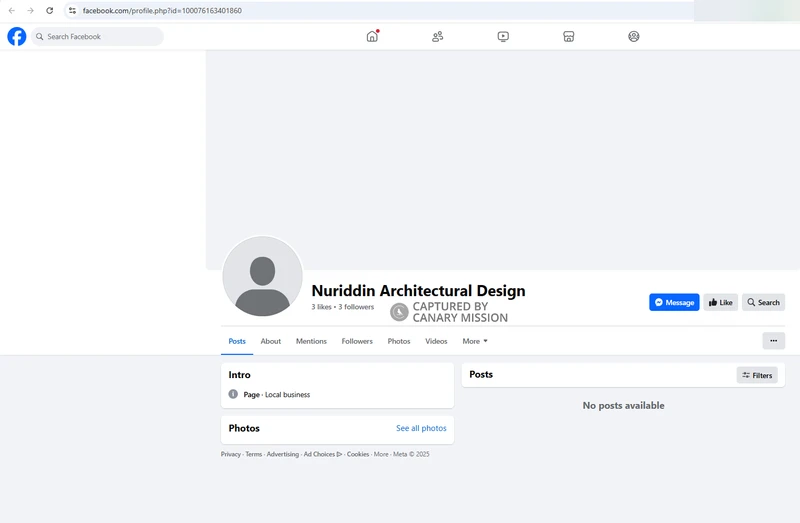Click the No posts available text
The width and height of the screenshot is (800, 523).
(623, 406)
